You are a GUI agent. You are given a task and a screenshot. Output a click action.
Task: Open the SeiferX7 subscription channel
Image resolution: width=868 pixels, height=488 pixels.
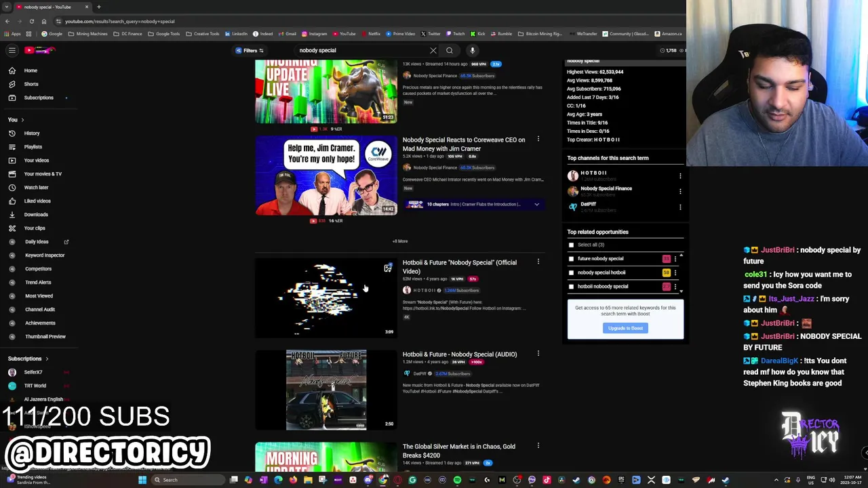pyautogui.click(x=33, y=372)
